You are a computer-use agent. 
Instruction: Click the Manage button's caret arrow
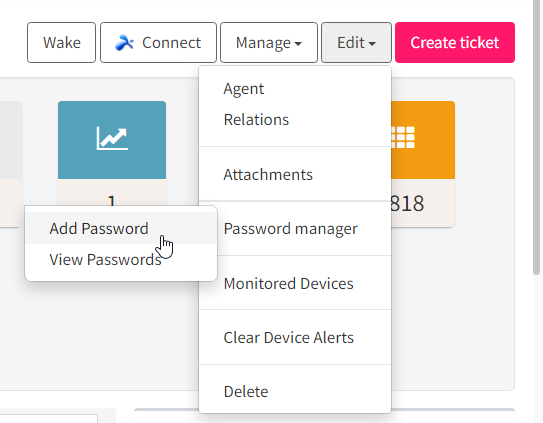(298, 44)
